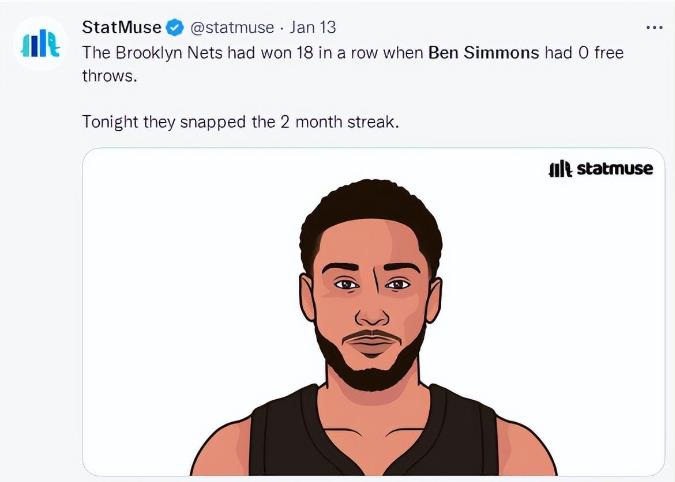Click the bold Ben Simmons name
Screen dimensions: 675x482
tap(483, 51)
